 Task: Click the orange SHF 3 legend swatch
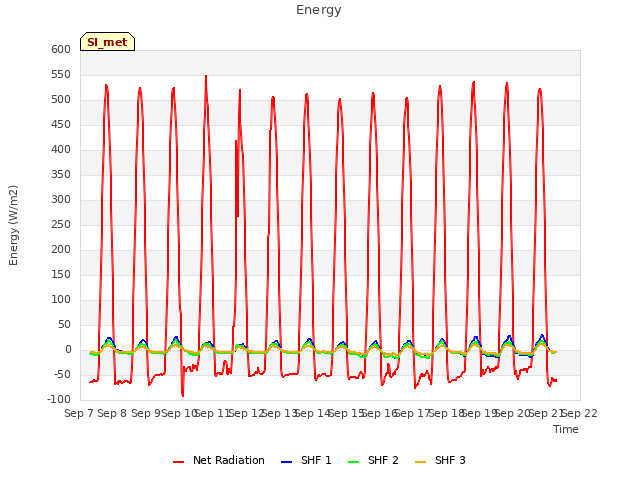tap(420, 462)
